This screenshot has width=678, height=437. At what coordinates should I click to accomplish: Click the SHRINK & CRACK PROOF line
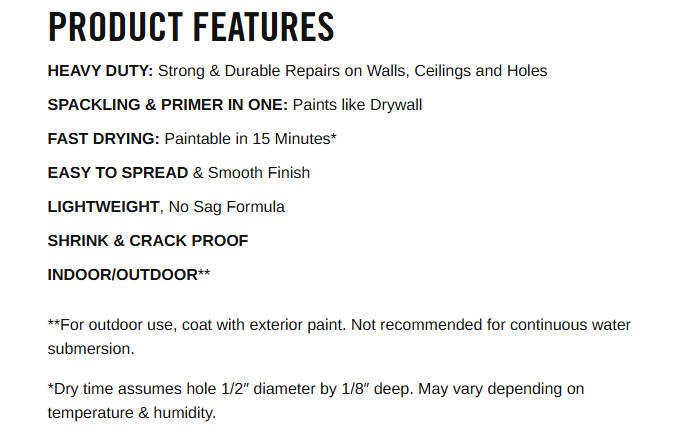click(148, 240)
